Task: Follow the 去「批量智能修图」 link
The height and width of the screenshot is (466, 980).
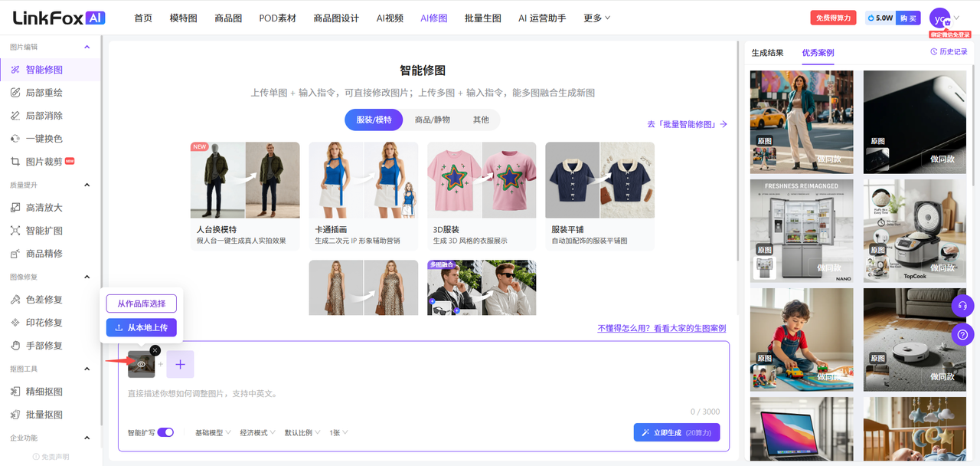Action: [x=688, y=124]
